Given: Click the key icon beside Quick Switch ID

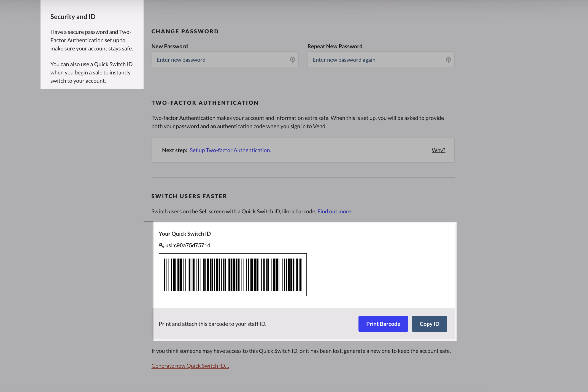Looking at the screenshot, I should click(161, 245).
